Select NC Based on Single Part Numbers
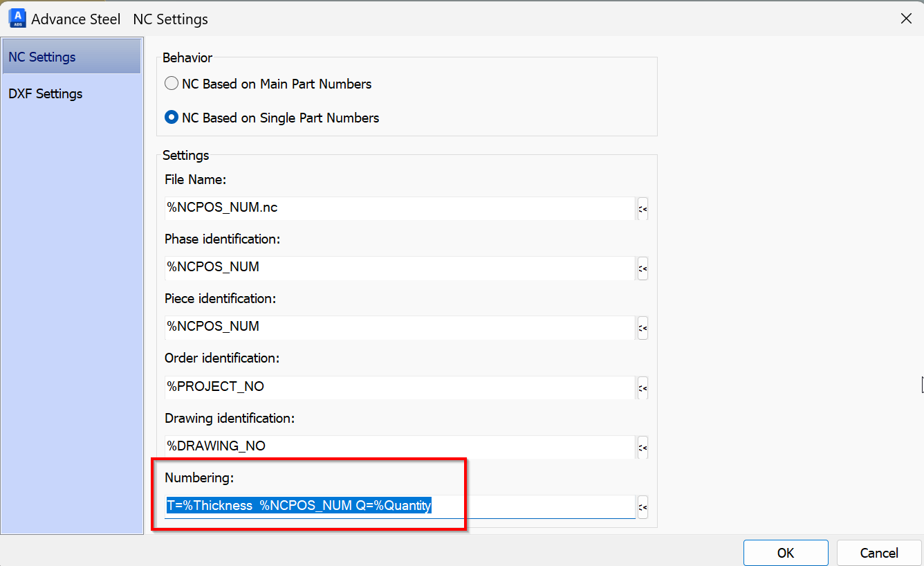Image resolution: width=924 pixels, height=566 pixels. [x=171, y=117]
